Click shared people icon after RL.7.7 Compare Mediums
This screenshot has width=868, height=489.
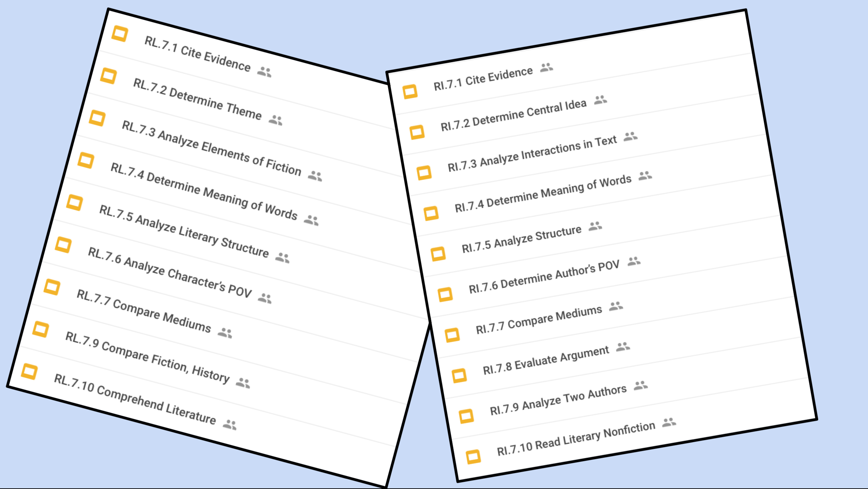(225, 333)
